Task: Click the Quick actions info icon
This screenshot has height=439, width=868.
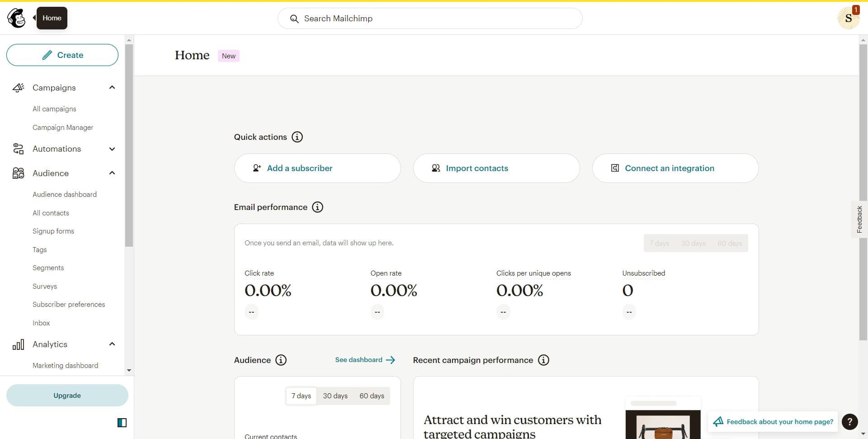Action: coord(297,137)
